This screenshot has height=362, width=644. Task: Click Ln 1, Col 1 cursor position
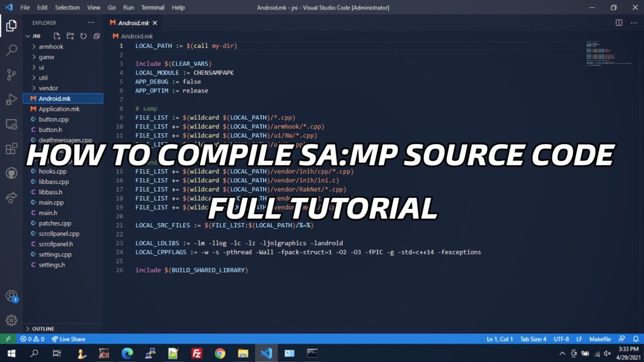coord(500,339)
